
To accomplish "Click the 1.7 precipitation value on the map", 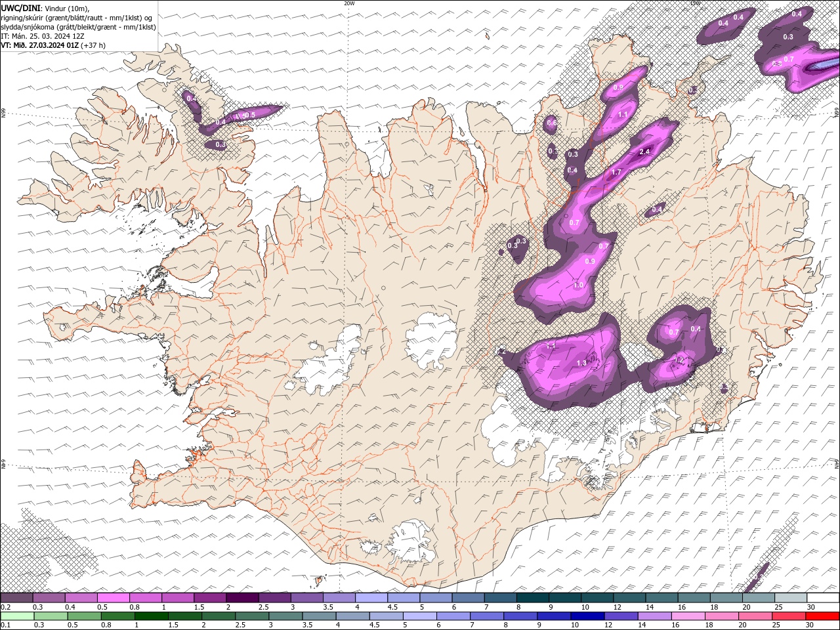I will point(616,173).
